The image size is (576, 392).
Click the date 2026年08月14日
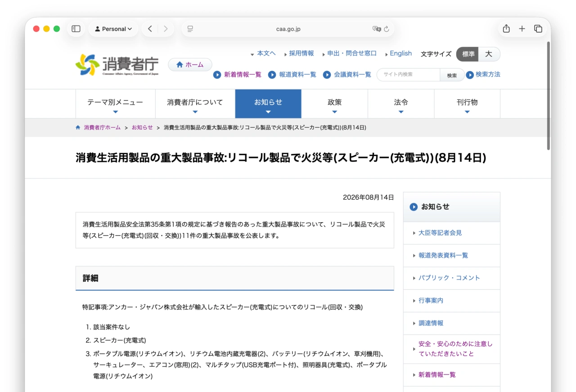tap(368, 197)
